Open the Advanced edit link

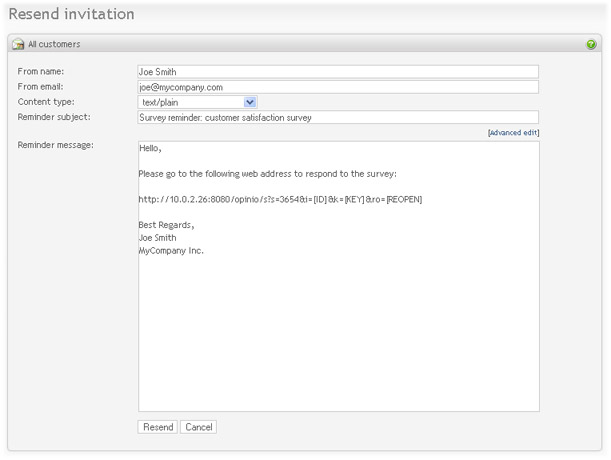point(513,133)
